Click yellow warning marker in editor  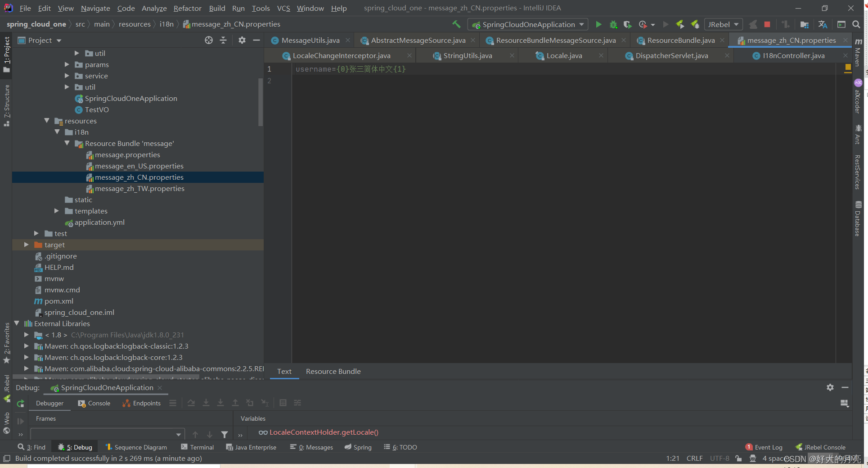tap(848, 67)
